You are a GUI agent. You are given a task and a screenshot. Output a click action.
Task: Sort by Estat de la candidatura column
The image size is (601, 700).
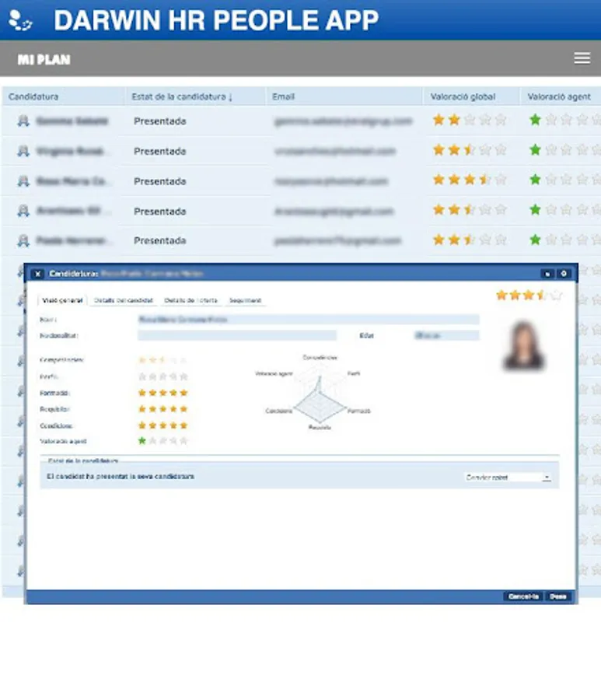(x=182, y=96)
